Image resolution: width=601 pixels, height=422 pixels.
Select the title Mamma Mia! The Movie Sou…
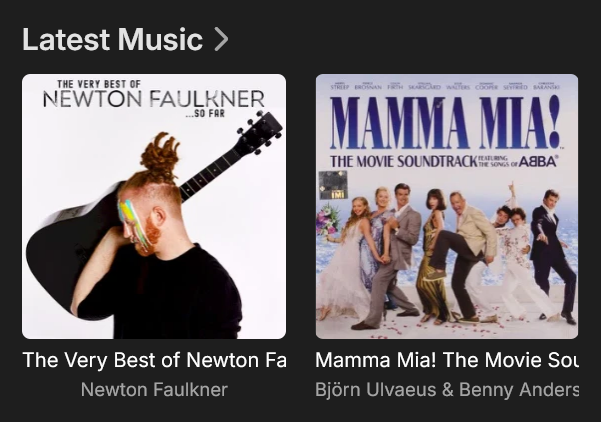point(447,360)
